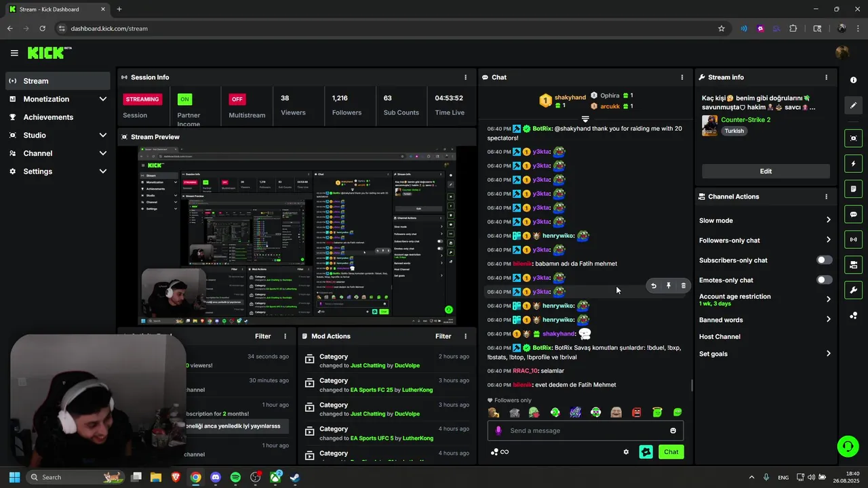This screenshot has height=488, width=868.
Task: Click the activity feed Filter button
Action: [x=262, y=336]
